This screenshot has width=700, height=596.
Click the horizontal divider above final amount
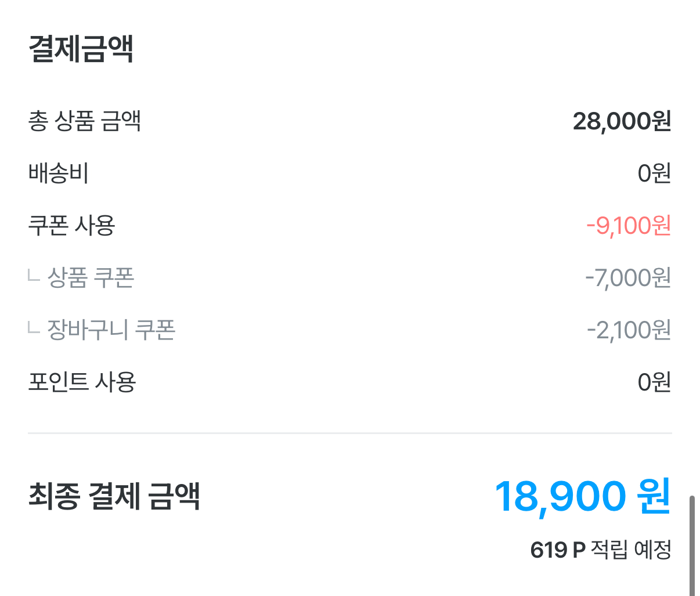(350, 433)
